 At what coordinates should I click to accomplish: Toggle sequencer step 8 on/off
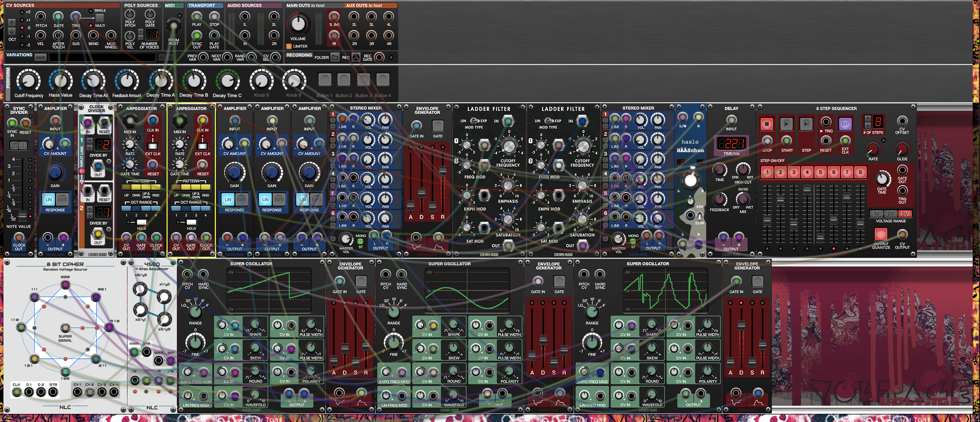pos(860,172)
